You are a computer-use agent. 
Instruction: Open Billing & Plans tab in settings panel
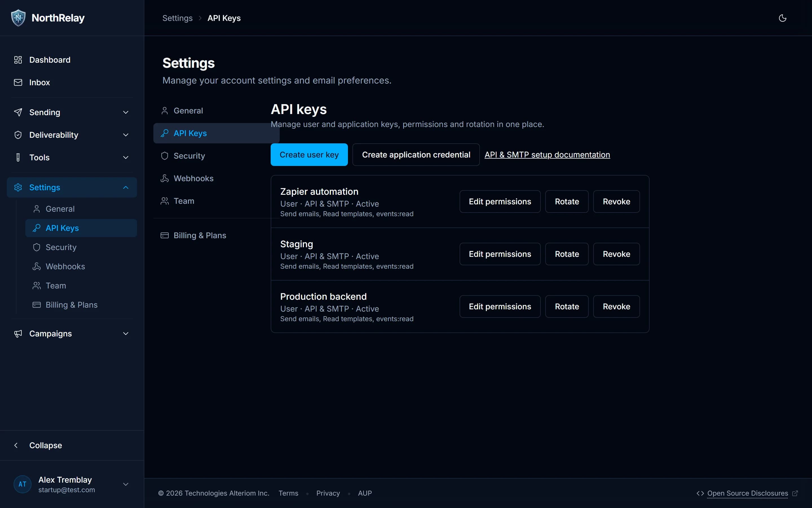point(217,235)
